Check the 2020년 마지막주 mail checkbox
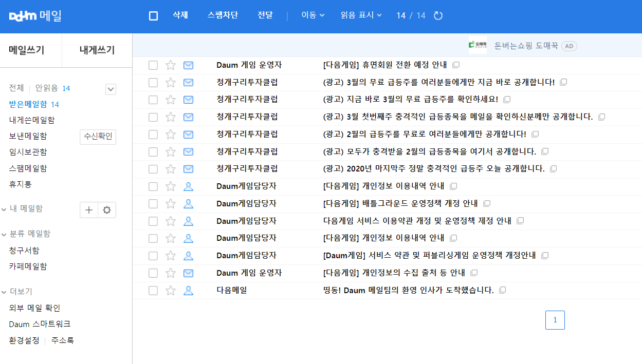The height and width of the screenshot is (364, 642). [x=153, y=169]
